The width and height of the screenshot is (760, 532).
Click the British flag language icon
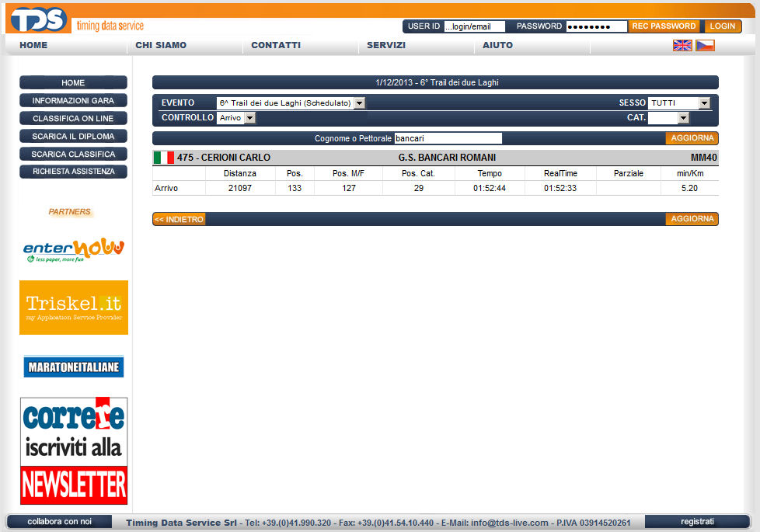682,45
